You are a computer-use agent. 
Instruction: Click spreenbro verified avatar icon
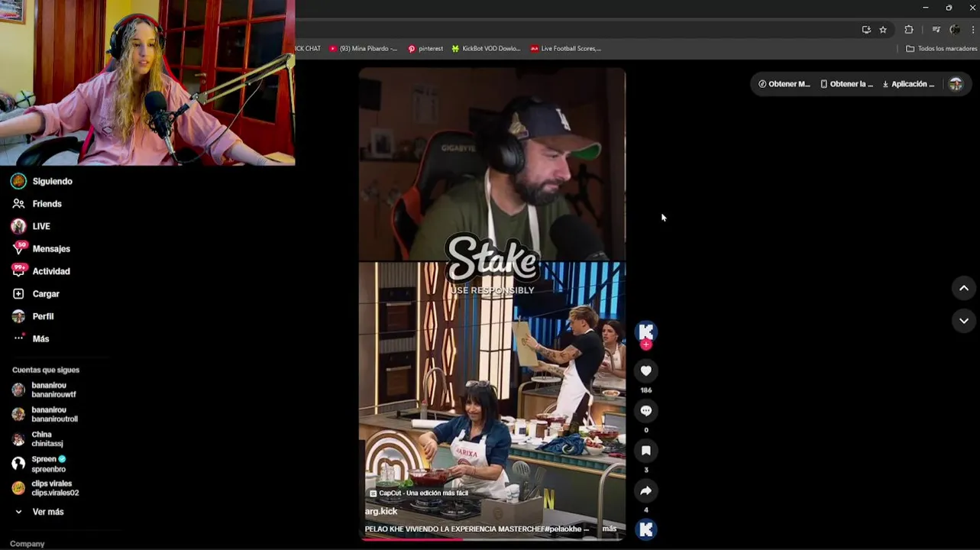(18, 464)
